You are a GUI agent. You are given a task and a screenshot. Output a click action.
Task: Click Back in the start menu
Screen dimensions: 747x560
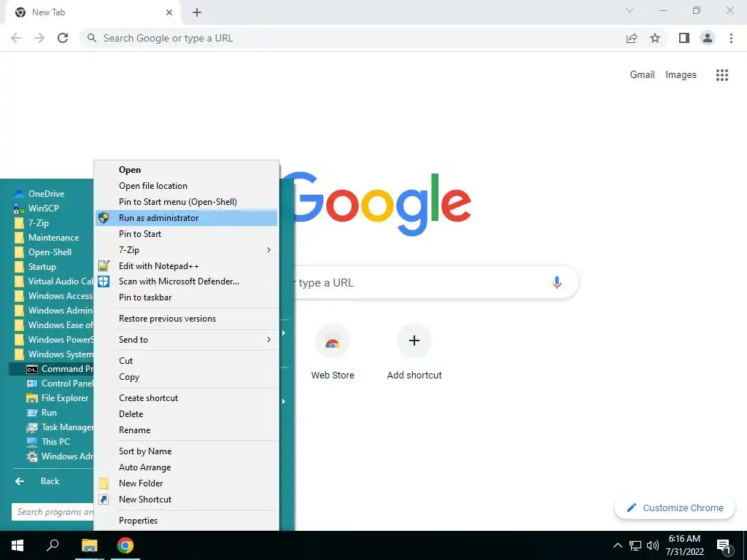pyautogui.click(x=52, y=481)
